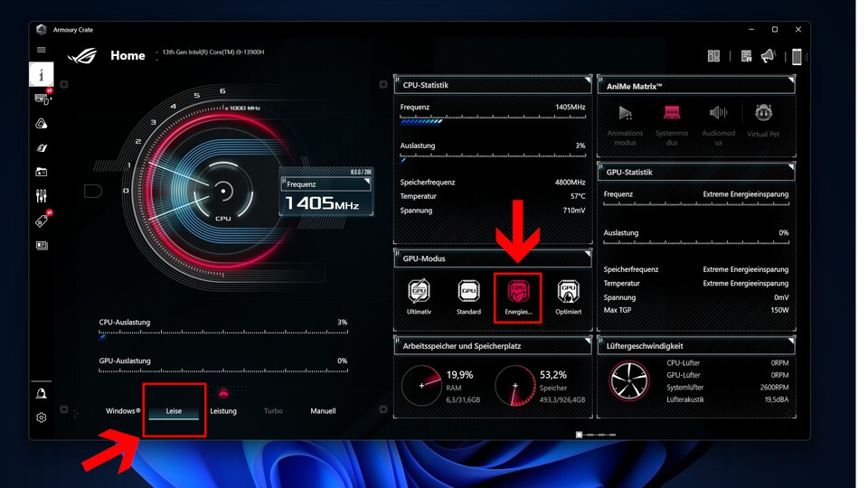The height and width of the screenshot is (488, 868).
Task: Open the notes list icon in header
Action: tap(746, 56)
